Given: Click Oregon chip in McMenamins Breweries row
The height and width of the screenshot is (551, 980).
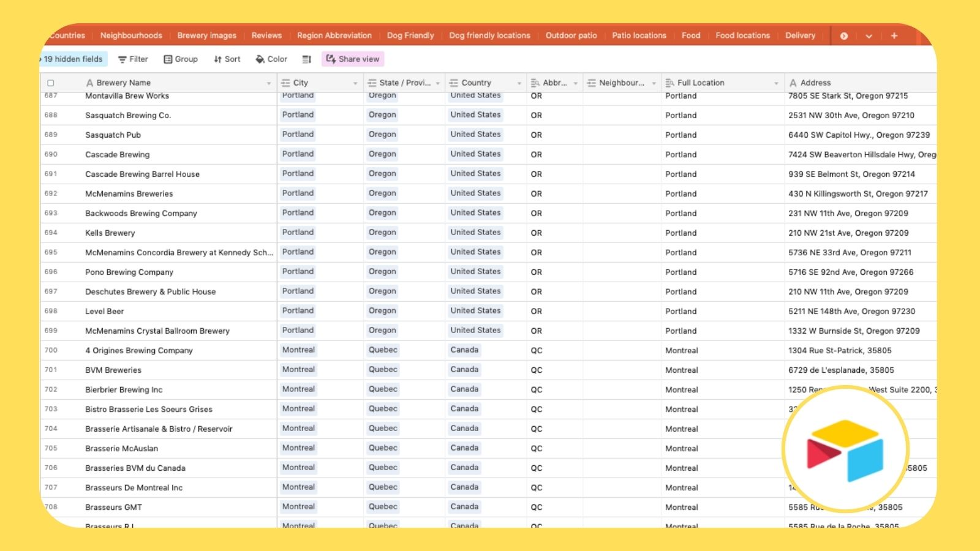Looking at the screenshot, I should [x=382, y=193].
